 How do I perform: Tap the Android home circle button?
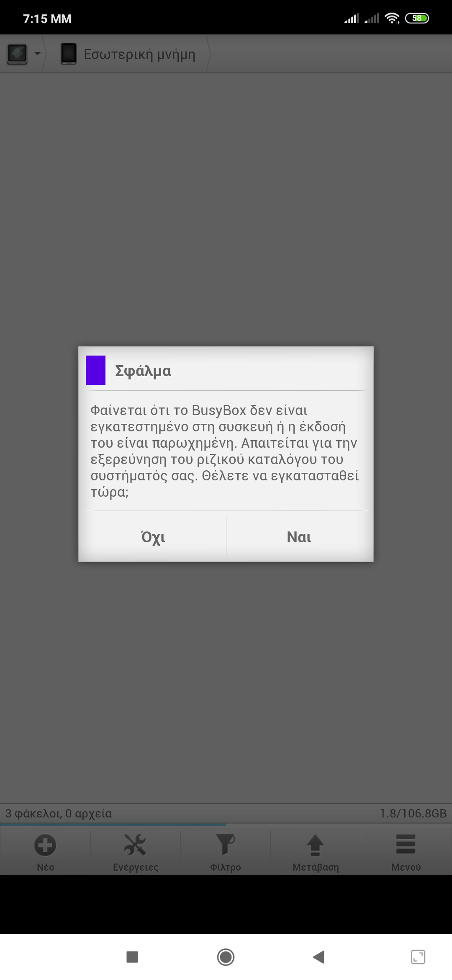click(x=226, y=957)
